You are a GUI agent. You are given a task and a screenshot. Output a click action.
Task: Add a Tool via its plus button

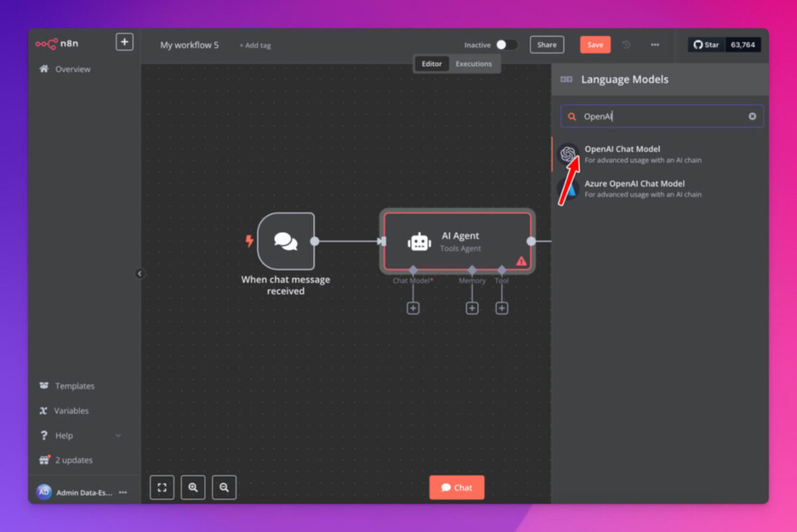pos(502,308)
